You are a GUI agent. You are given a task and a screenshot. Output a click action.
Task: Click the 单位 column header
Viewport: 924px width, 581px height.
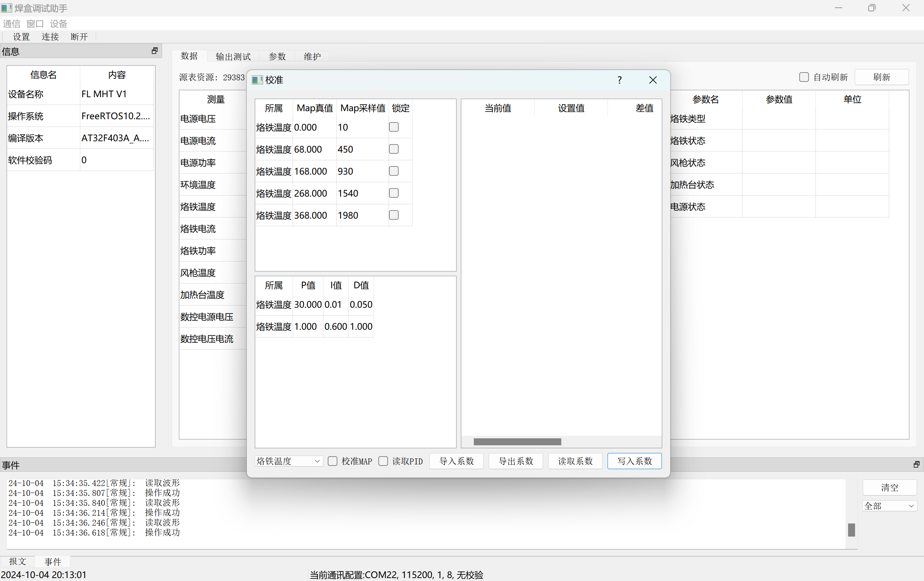click(852, 99)
